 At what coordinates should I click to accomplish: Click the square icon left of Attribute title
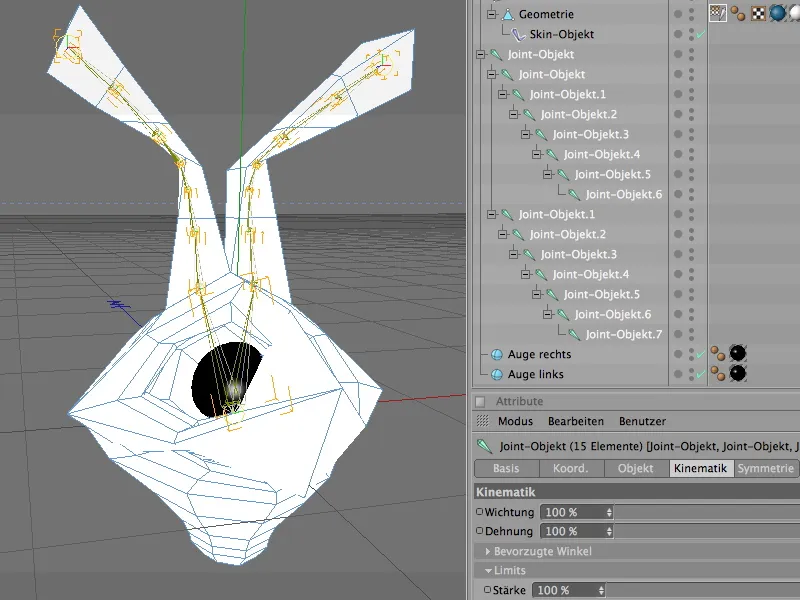pyautogui.click(x=480, y=402)
